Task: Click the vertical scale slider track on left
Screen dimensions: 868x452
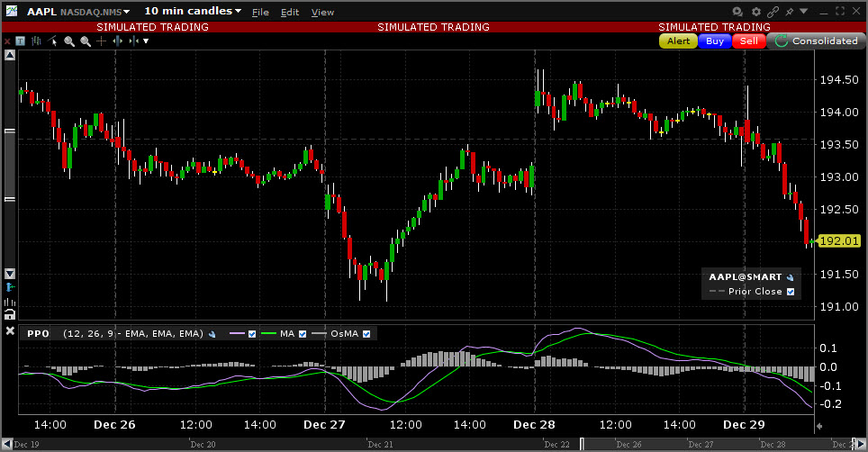Action: tap(9, 164)
